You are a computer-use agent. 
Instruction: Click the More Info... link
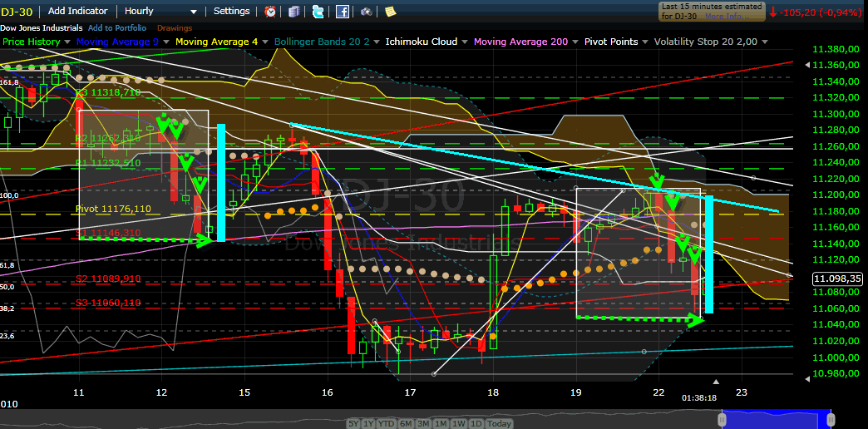point(727,17)
